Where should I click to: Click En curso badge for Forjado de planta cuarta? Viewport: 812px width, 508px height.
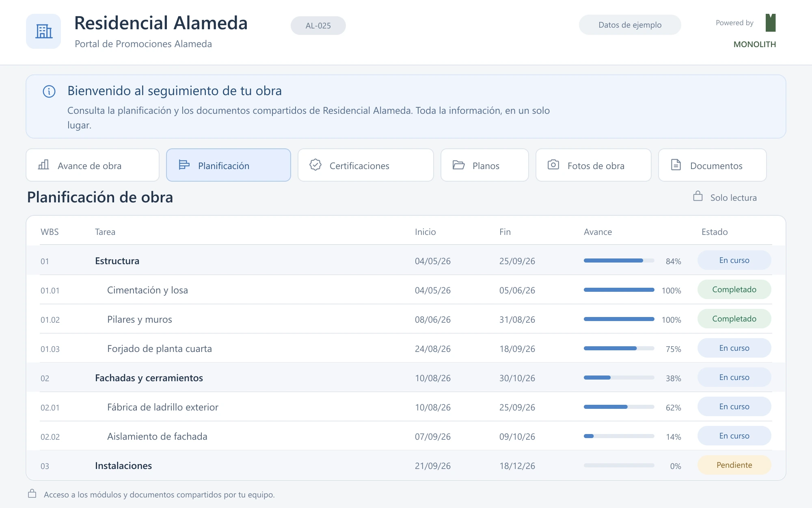(x=734, y=348)
